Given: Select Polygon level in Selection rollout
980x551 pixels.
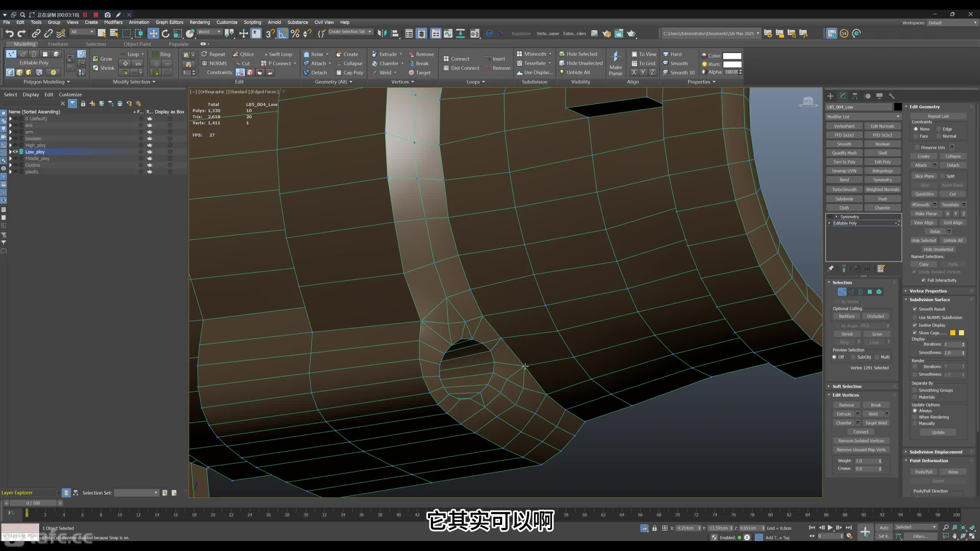Looking at the screenshot, I should [x=870, y=292].
